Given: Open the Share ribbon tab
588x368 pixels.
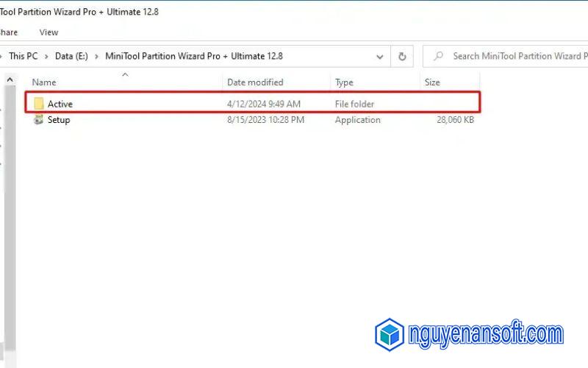Looking at the screenshot, I should pyautogui.click(x=8, y=32).
